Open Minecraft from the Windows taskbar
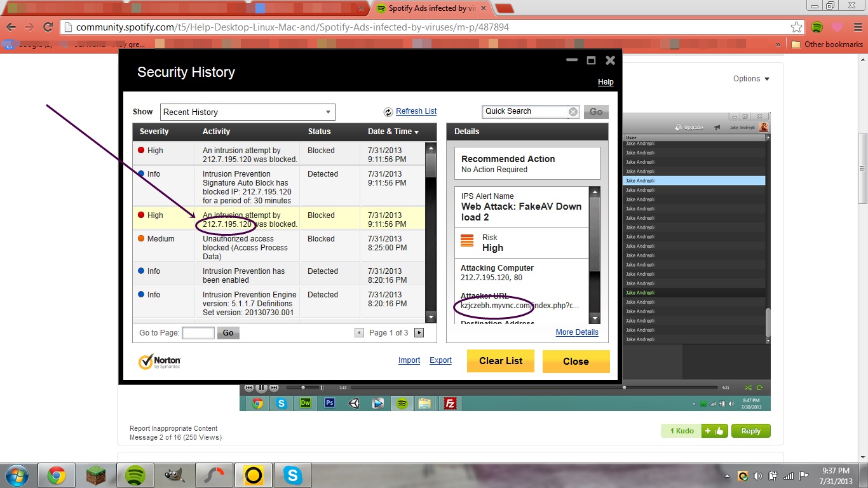 pos(96,475)
